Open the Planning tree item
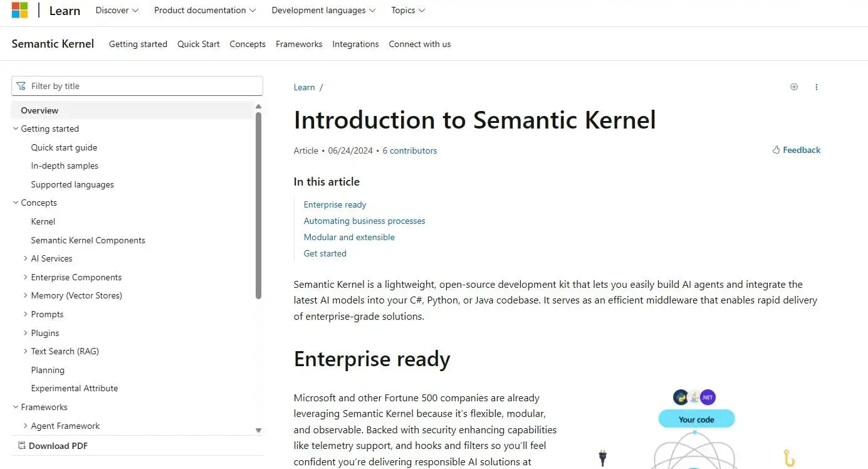Screen dimensions: 868x469 point(48,370)
